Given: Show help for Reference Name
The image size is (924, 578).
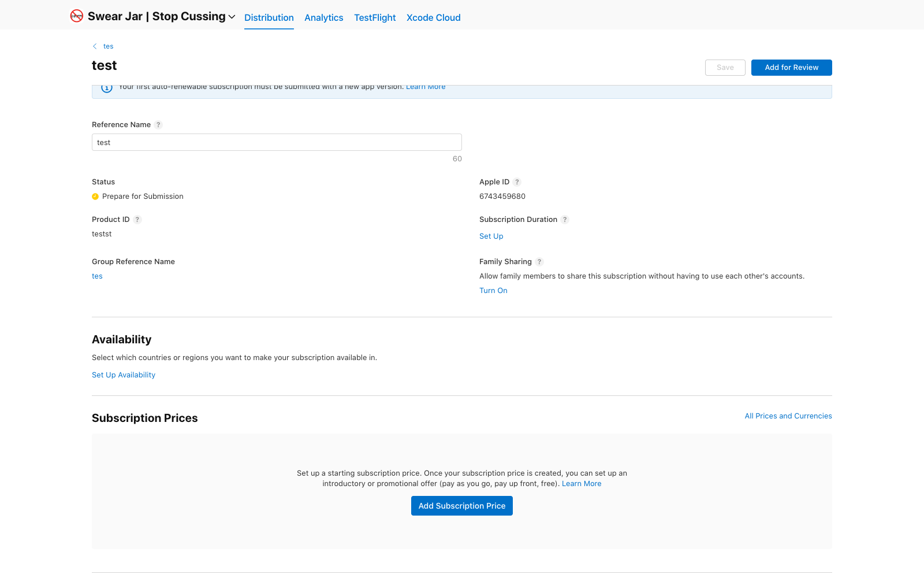Looking at the screenshot, I should [x=158, y=125].
